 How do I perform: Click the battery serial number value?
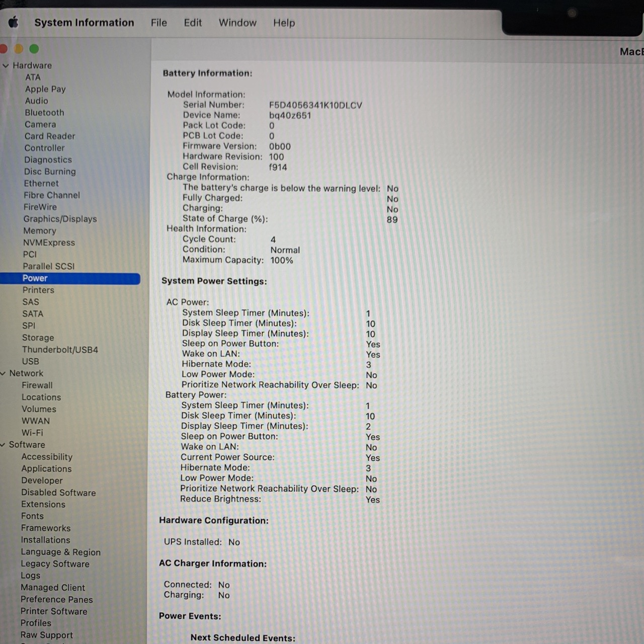click(315, 105)
